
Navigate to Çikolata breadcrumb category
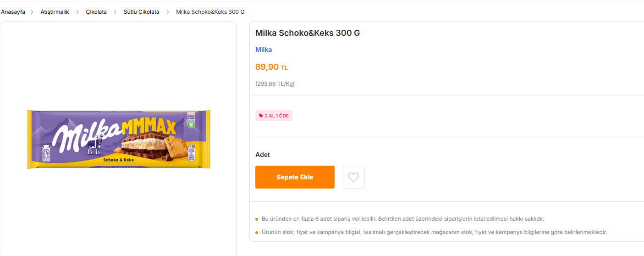pos(96,12)
